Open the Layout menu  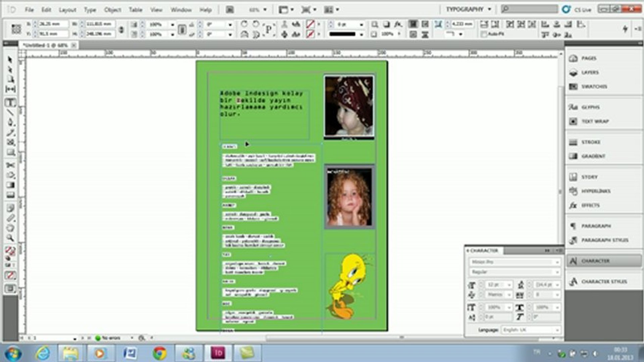(67, 10)
